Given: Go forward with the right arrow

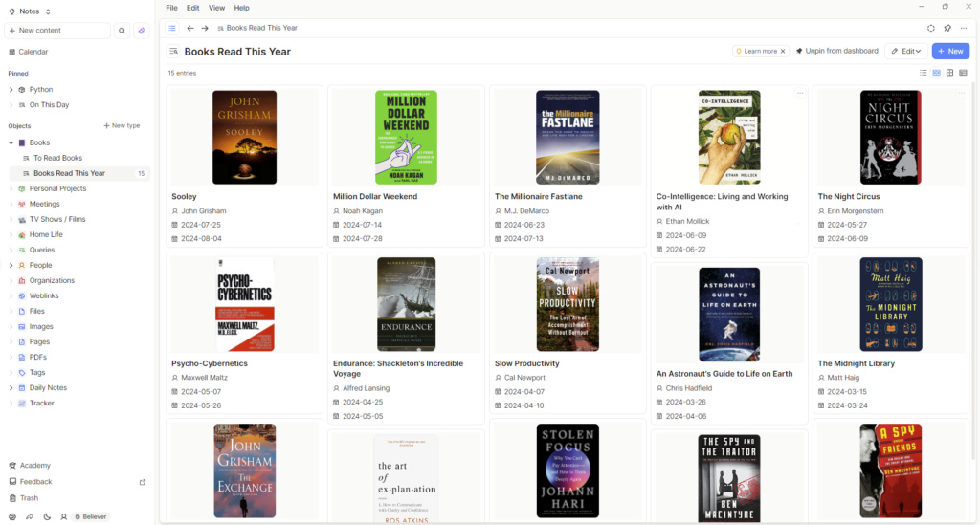Looking at the screenshot, I should 205,28.
